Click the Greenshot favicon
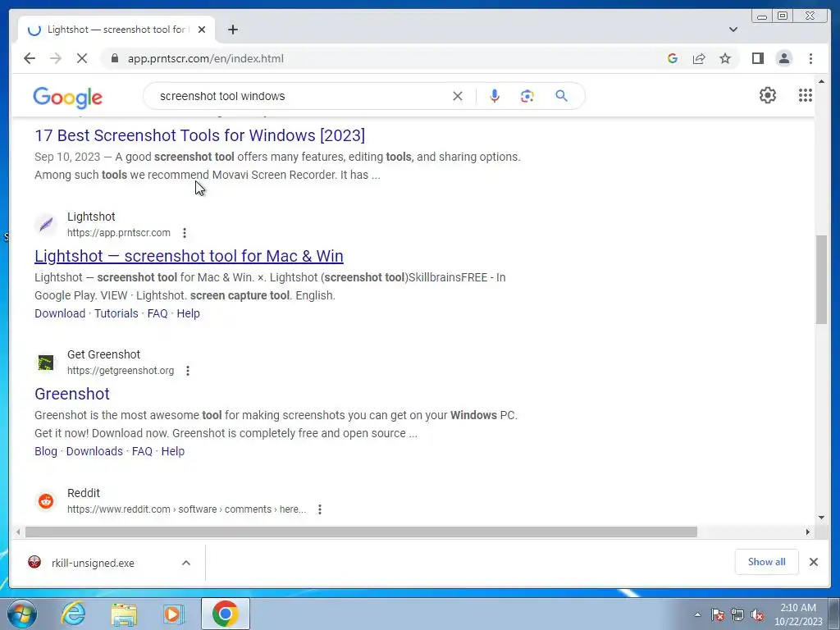The width and height of the screenshot is (840, 630). (46, 362)
